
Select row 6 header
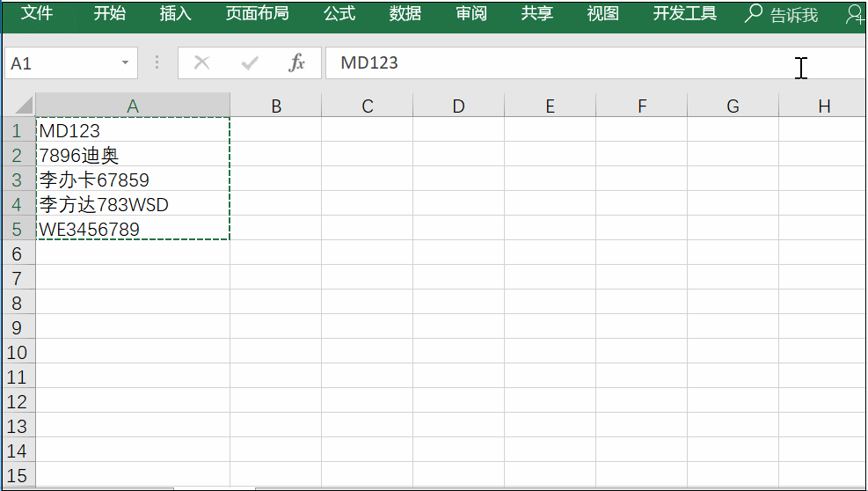[18, 253]
